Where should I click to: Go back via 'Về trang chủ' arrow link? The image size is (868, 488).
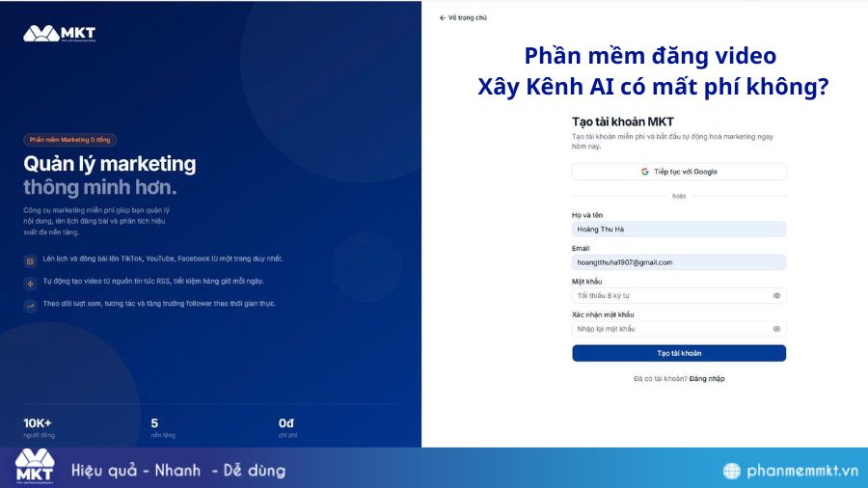click(x=463, y=17)
